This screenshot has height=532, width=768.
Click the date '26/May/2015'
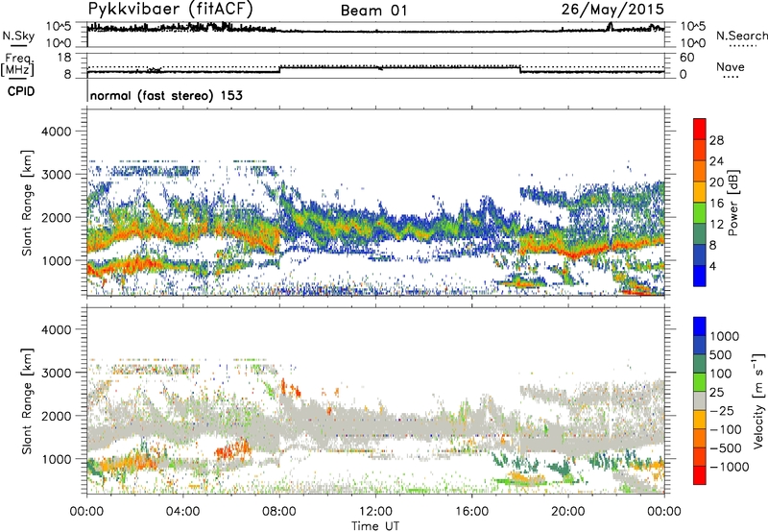click(x=612, y=9)
